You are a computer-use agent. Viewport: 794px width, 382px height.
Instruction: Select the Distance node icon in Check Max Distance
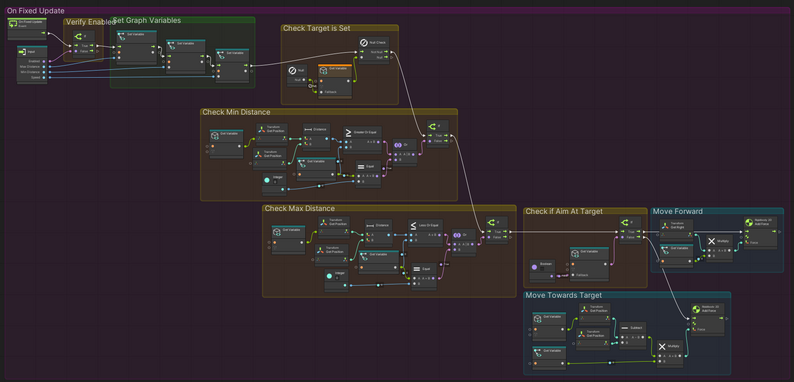370,226
